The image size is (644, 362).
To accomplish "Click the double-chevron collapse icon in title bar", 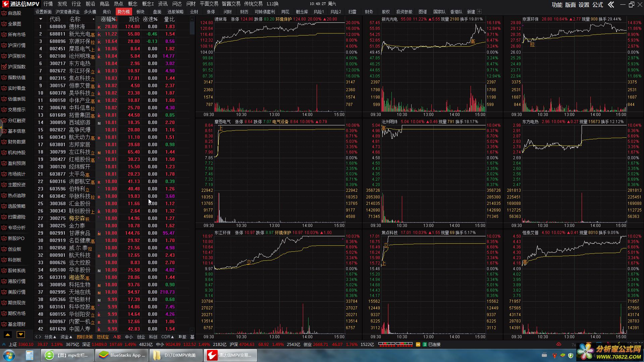I will (x=611, y=4).
